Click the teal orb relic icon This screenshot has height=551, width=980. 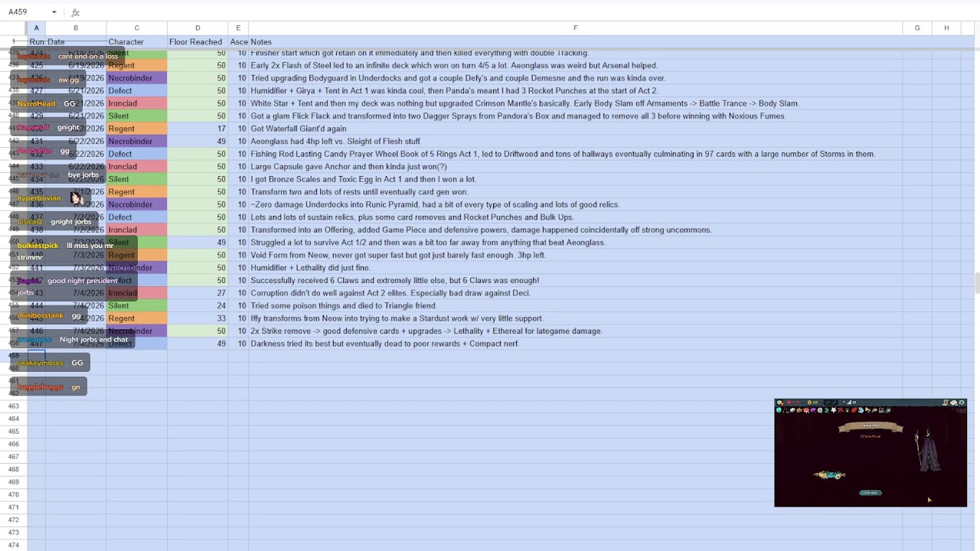(779, 410)
